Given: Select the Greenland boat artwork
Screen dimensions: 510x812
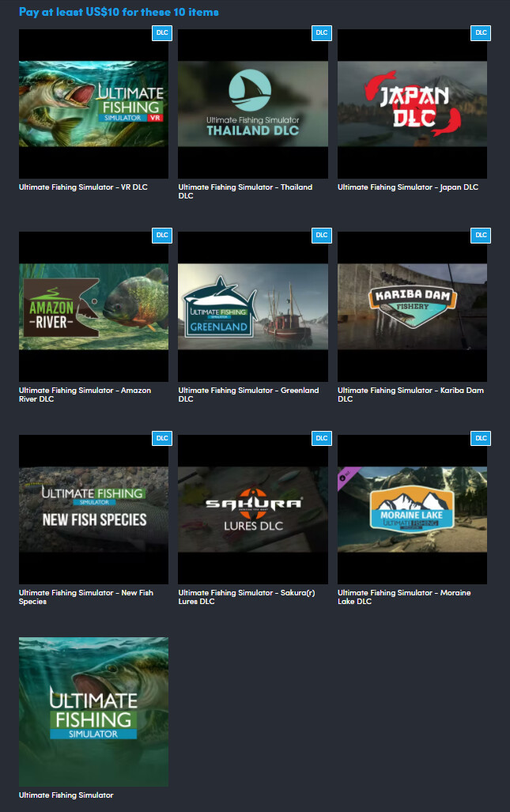Looking at the screenshot, I should [x=253, y=307].
